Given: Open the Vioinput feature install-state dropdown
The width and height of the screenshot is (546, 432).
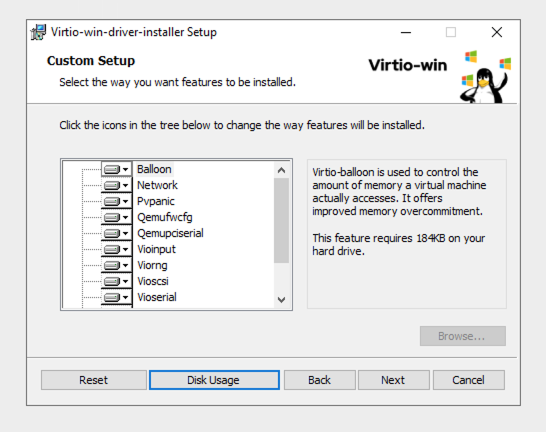Looking at the screenshot, I should pos(116,249).
